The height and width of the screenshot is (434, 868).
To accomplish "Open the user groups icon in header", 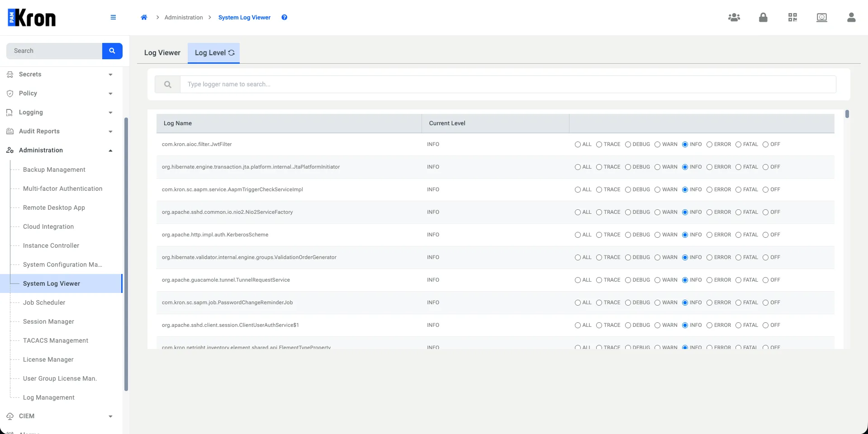I will click(734, 18).
